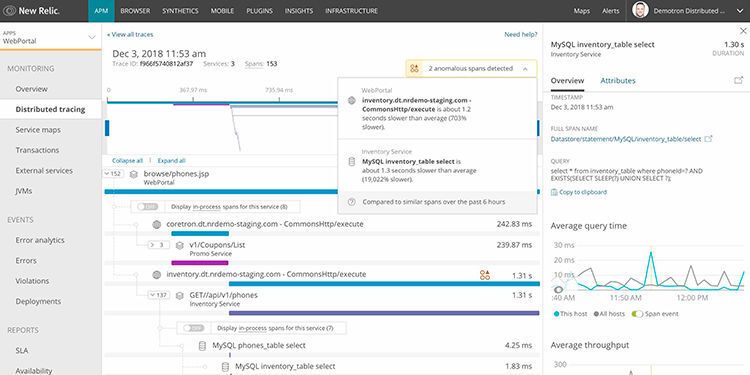The height and width of the screenshot is (375, 750).
Task: Open Transactions in sidebar
Action: tap(37, 150)
